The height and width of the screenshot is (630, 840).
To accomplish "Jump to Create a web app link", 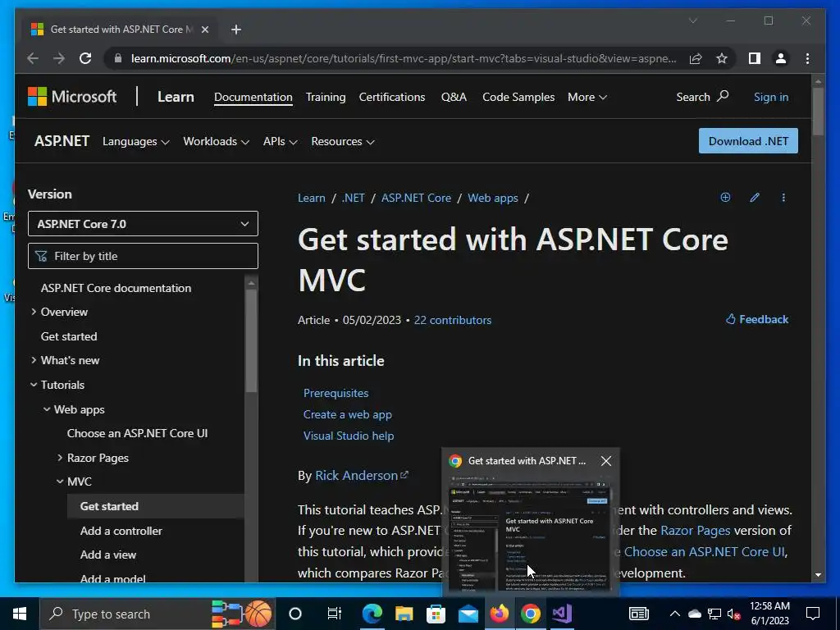I will point(348,414).
